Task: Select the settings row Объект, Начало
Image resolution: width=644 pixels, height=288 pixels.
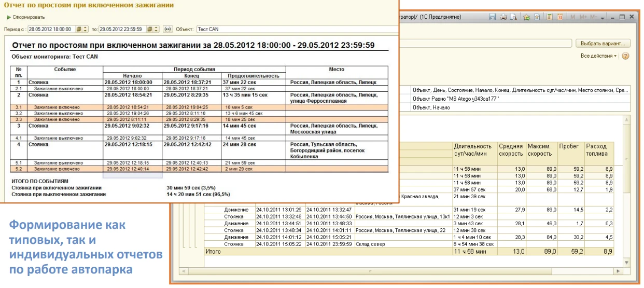Action: pos(521,107)
